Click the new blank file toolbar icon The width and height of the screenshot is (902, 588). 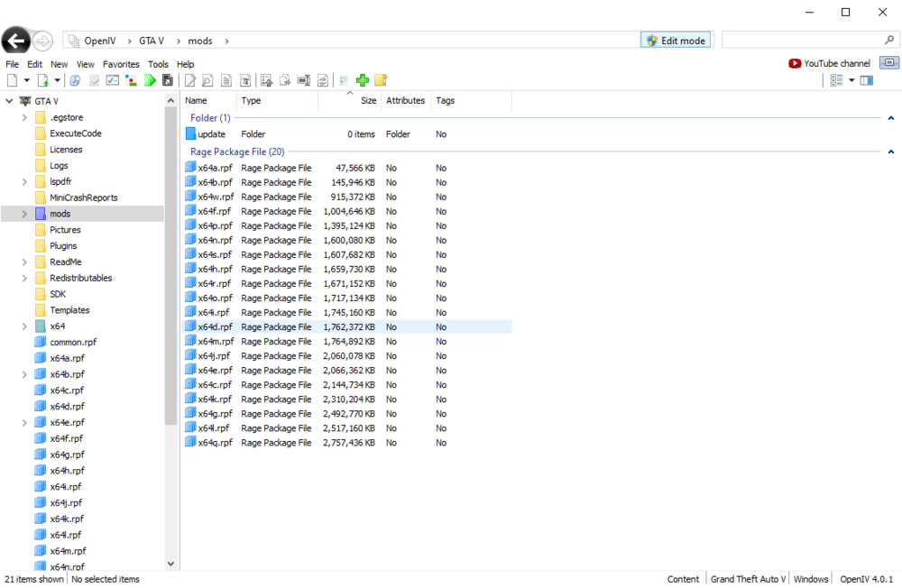[12, 80]
